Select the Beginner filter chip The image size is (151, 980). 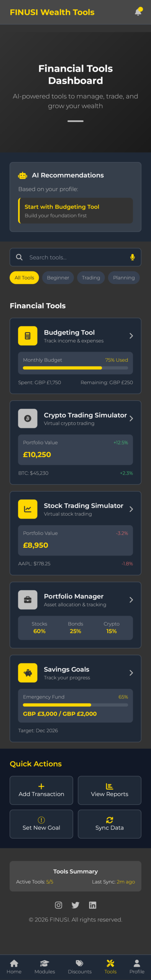(58, 278)
